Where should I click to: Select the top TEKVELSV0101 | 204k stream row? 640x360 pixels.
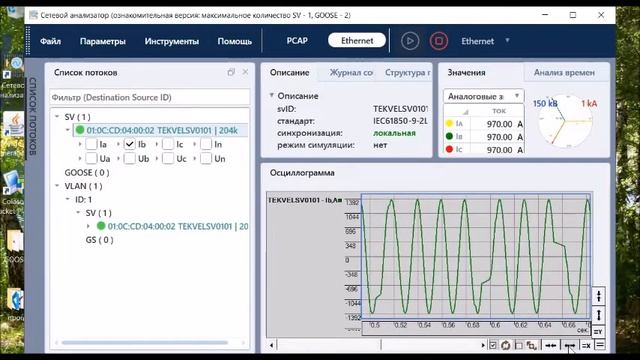point(160,130)
